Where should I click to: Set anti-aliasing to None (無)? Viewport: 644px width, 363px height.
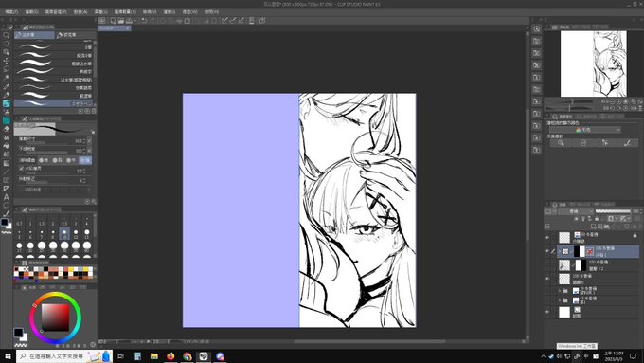(x=44, y=160)
